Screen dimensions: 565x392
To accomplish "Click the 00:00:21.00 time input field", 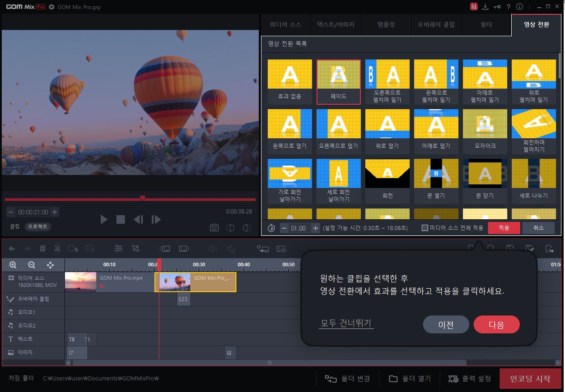I will [x=33, y=212].
